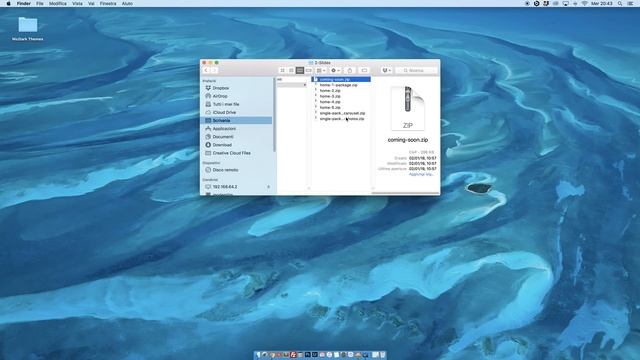Open the Apple menu

coord(8,3)
